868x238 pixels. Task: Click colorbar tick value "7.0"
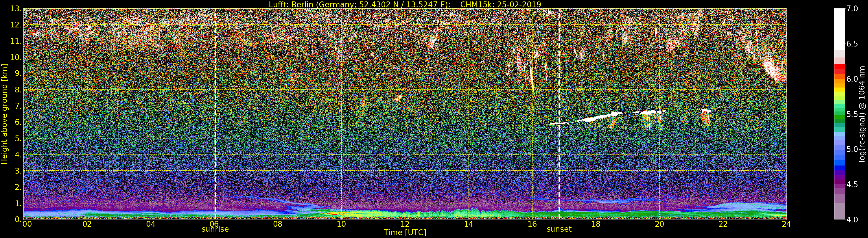click(852, 9)
